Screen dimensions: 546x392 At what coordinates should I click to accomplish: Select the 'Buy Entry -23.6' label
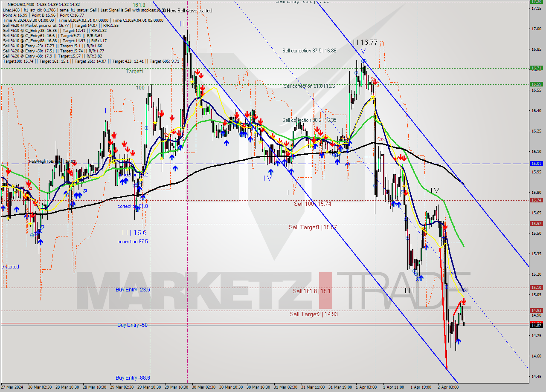pyautogui.click(x=133, y=289)
